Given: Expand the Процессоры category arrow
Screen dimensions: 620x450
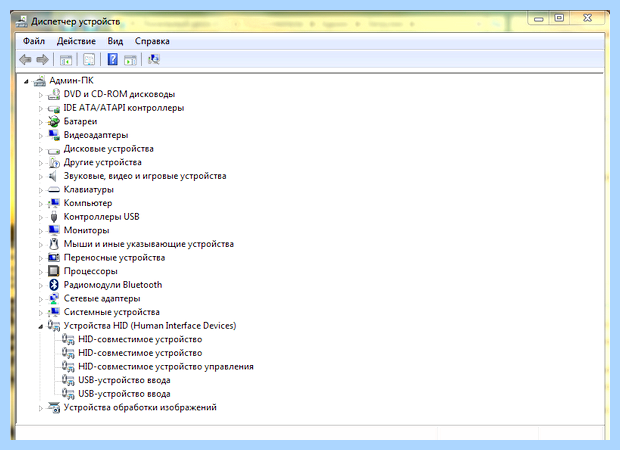Looking at the screenshot, I should 40,272.
